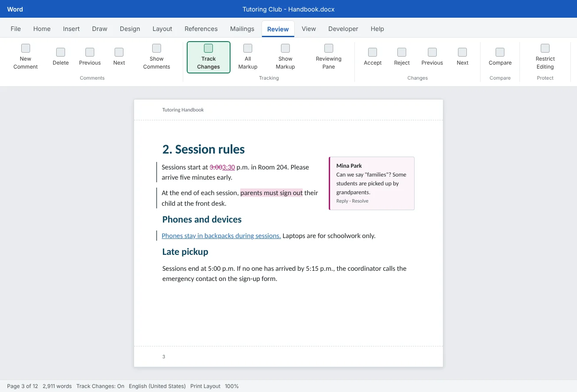Switch to the Insert tab
577x392 pixels.
71,29
